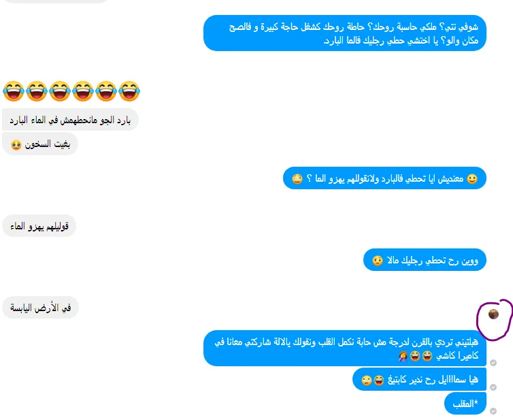Click the eye-roll emoji in the كابتيغ message
513x420 pixels.
click(367, 380)
